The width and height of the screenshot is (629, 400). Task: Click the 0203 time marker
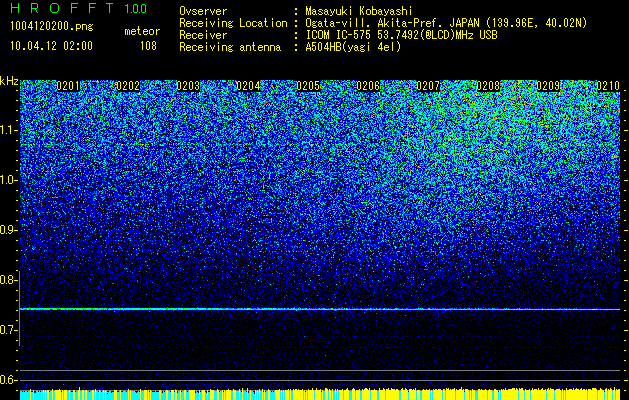coord(188,86)
